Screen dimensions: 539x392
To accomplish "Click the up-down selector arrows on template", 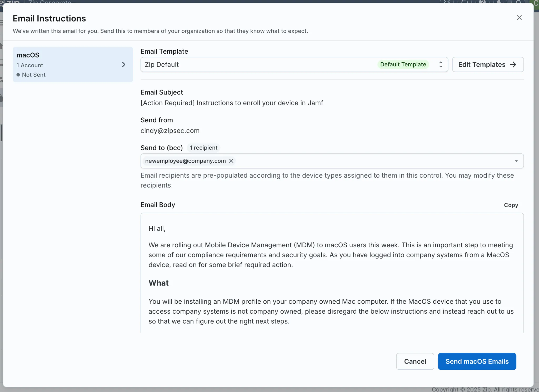I will pos(441,64).
